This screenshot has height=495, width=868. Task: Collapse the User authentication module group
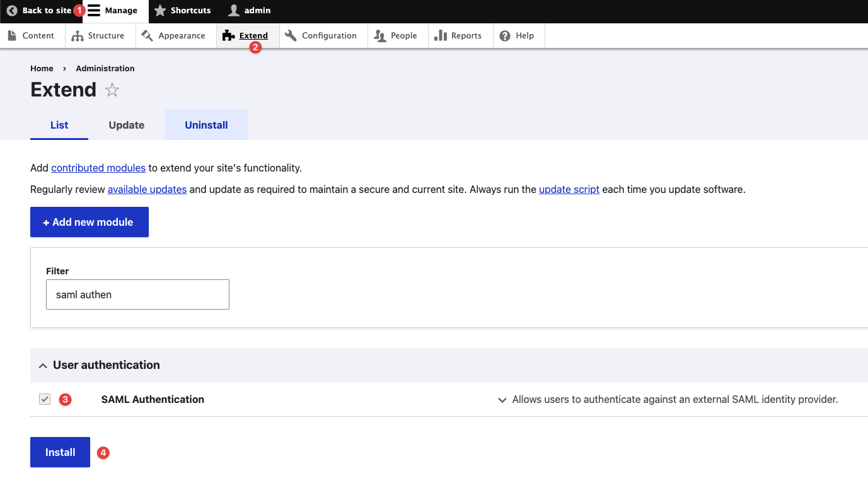(x=43, y=365)
